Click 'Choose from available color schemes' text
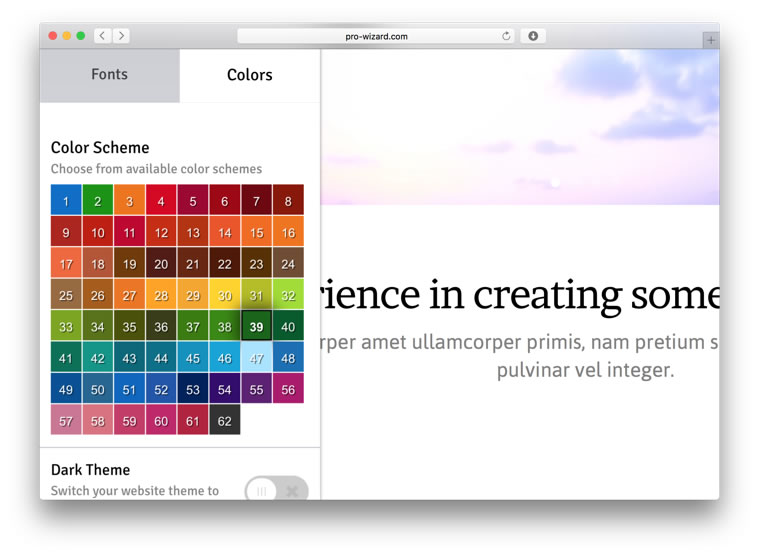The image size is (759, 556). (x=156, y=169)
